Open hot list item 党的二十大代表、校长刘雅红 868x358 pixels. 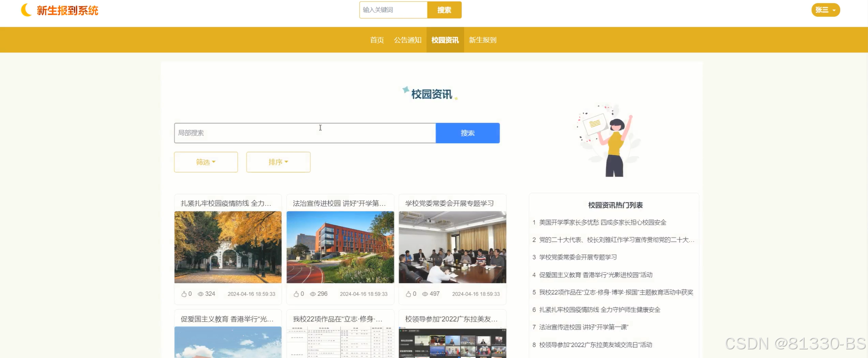pos(616,240)
